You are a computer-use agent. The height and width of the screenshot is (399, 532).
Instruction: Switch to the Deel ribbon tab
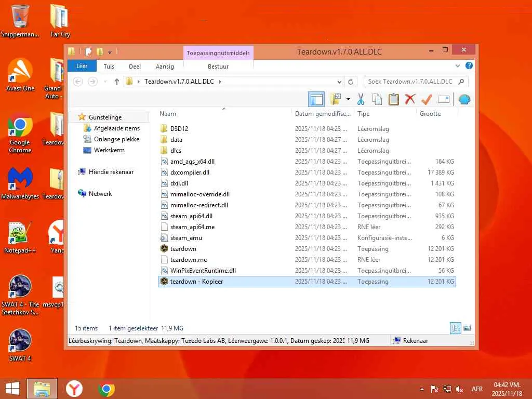click(135, 66)
